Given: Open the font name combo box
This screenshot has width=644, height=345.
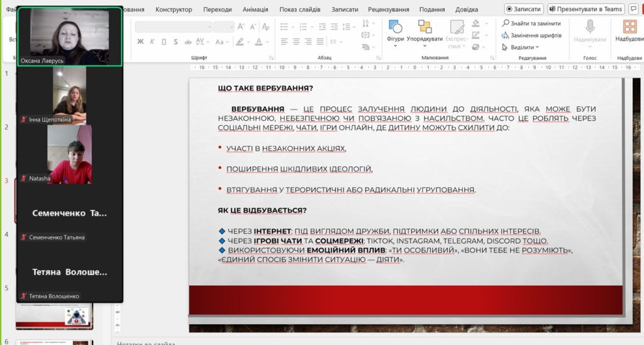Looking at the screenshot, I should click(x=173, y=26).
